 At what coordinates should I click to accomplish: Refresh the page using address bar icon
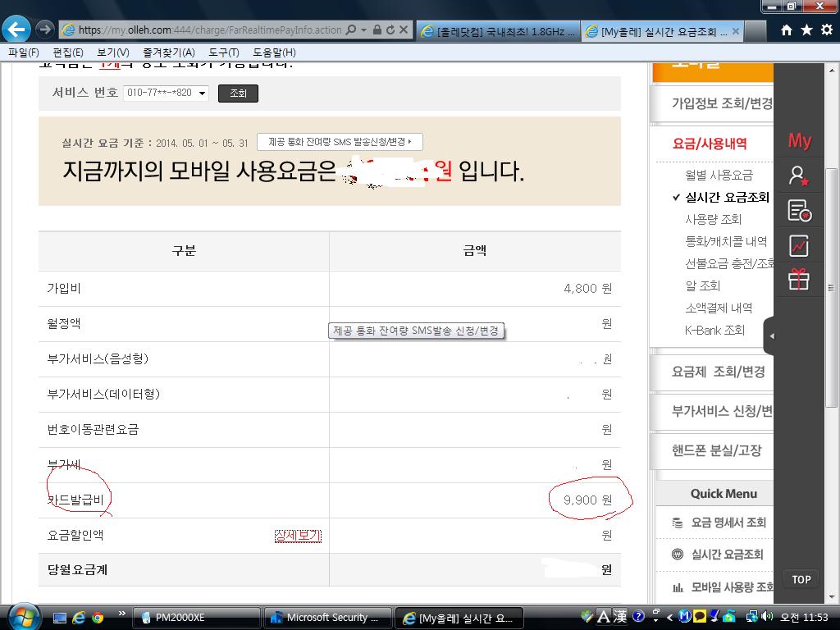(390, 30)
